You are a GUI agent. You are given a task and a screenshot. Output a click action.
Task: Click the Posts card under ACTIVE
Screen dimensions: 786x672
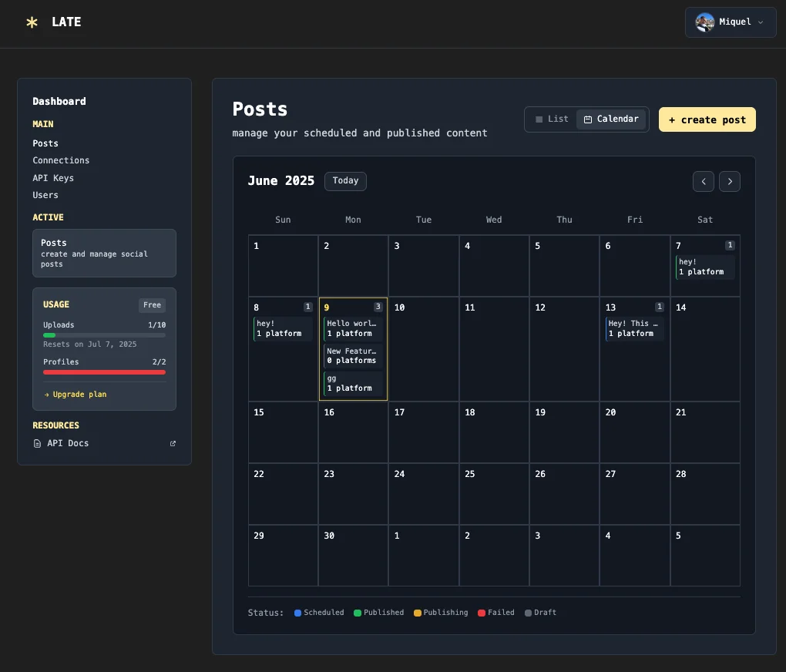coord(104,253)
